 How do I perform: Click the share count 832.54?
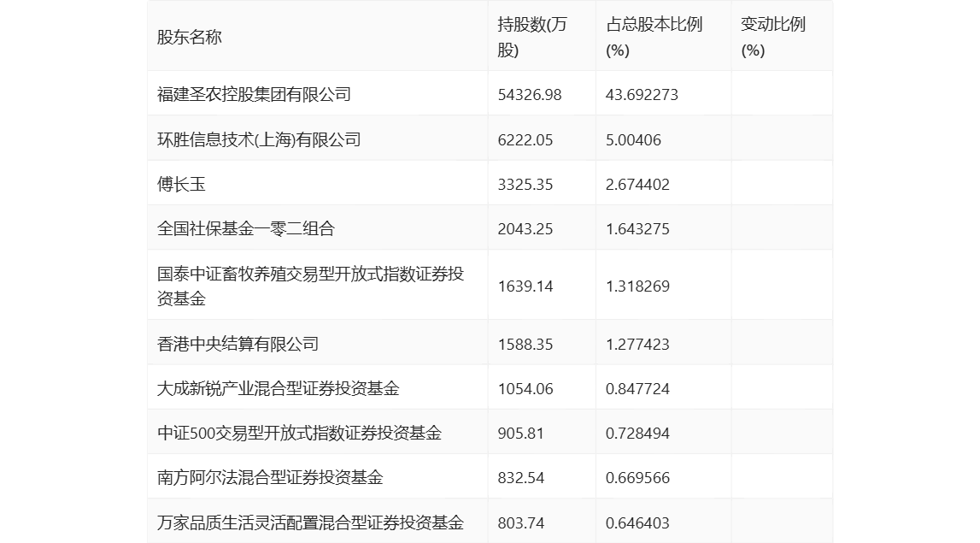(x=520, y=478)
